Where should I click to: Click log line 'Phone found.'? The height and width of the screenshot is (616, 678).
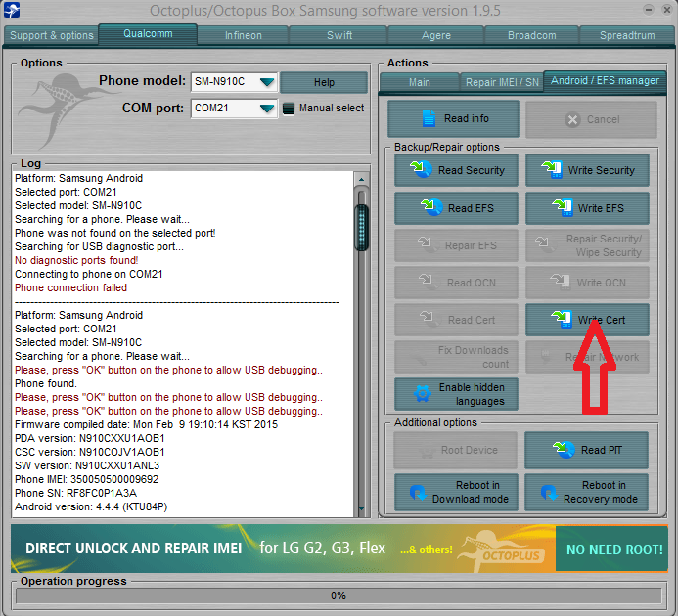tap(46, 383)
